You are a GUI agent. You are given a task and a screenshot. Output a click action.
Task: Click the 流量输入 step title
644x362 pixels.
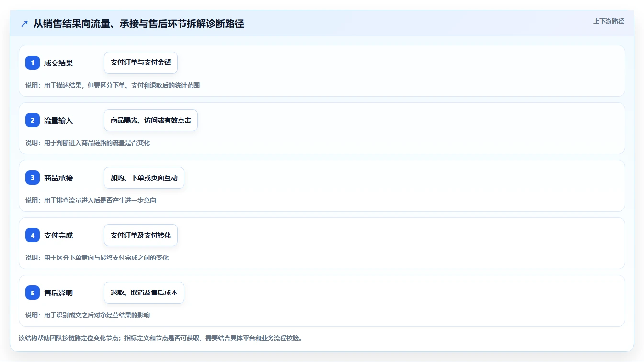pyautogui.click(x=58, y=121)
